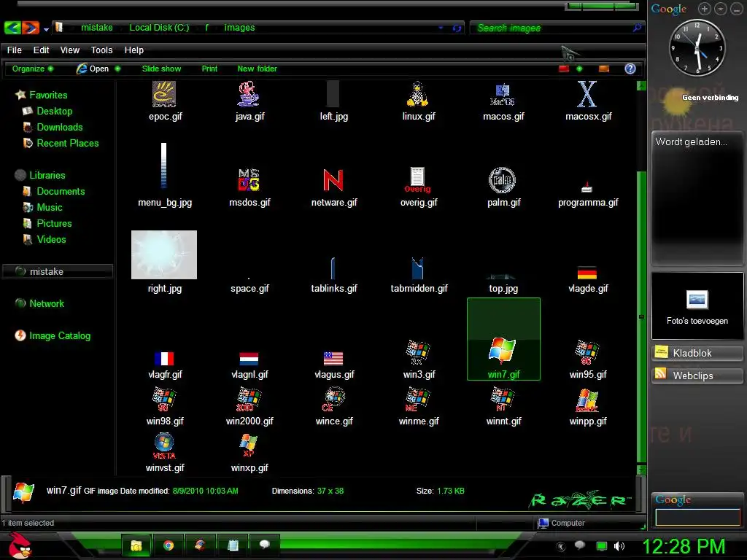Viewport: 747px width, 560px height.
Task: Select the winme.gif file icon
Action: pos(418,400)
